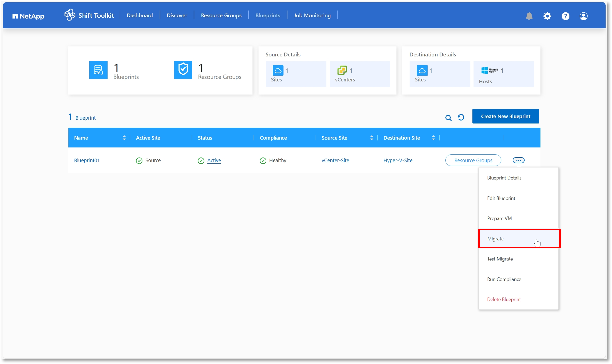
Task: Click the Source Details Sites cloud icon
Action: (278, 70)
